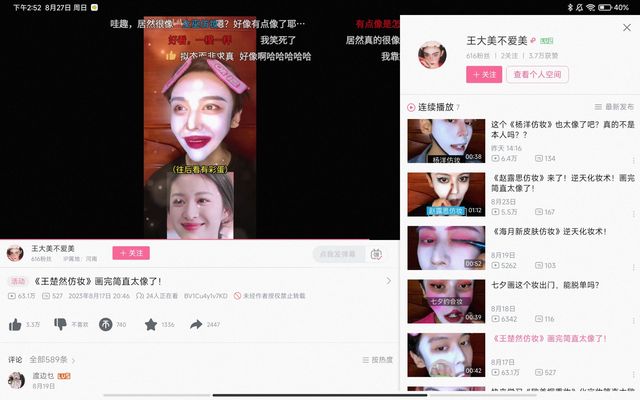The image size is (640, 400).
Task: Select title 七夕画这个妆出门，能脱单吗？
Action: point(545,285)
